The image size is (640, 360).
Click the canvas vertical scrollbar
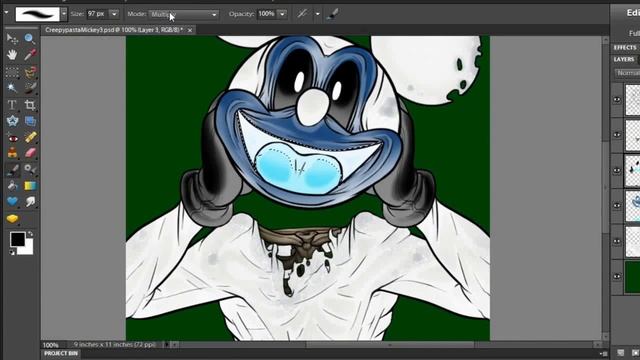click(606, 188)
